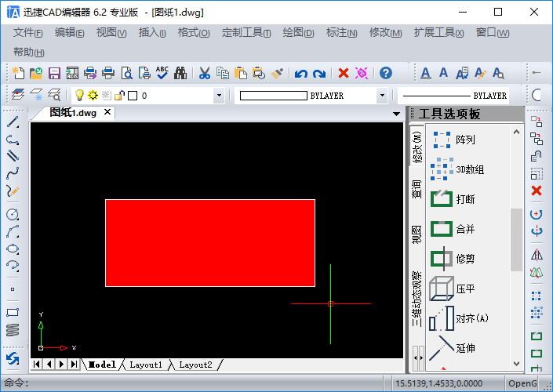This screenshot has width=553, height=392.
Task: Click the red X delete icon in top toolbar
Action: (x=344, y=73)
